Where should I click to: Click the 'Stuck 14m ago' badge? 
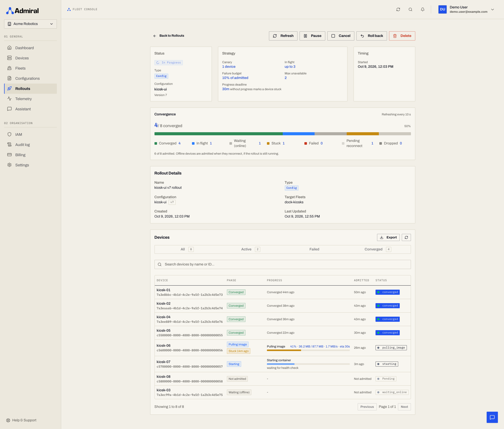[238, 351]
